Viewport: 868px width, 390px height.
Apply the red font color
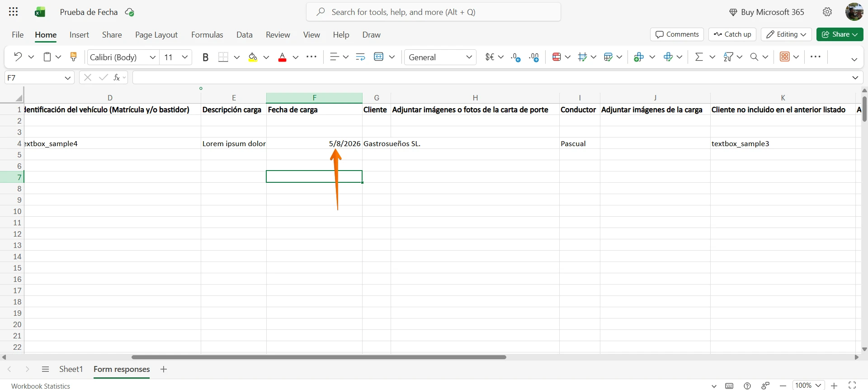(282, 57)
